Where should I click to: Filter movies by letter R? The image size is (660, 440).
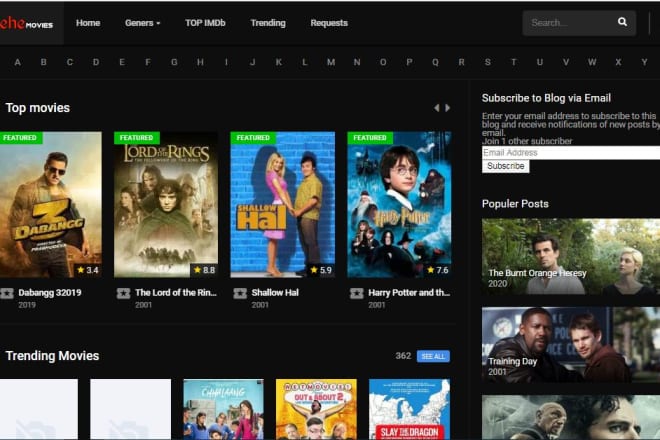[x=461, y=62]
